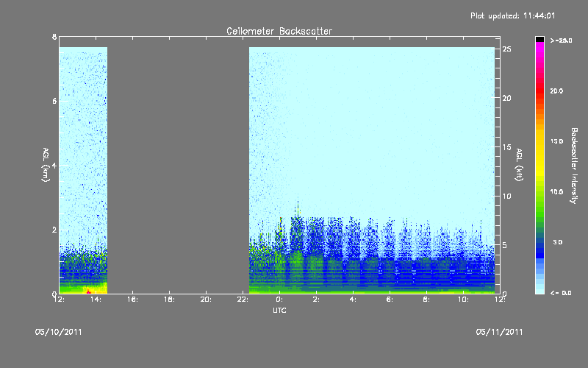The width and height of the screenshot is (588, 368).
Task: Click the 8 label on km axis
Action: click(54, 37)
